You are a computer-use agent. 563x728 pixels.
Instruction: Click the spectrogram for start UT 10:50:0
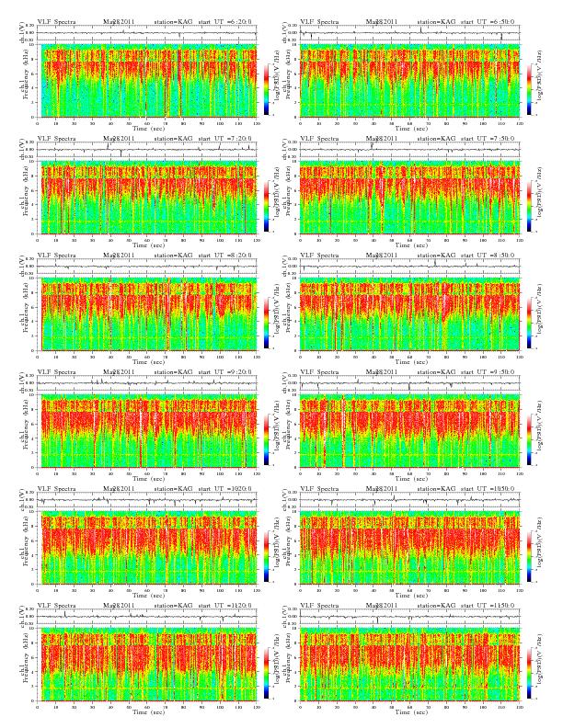click(x=409, y=548)
